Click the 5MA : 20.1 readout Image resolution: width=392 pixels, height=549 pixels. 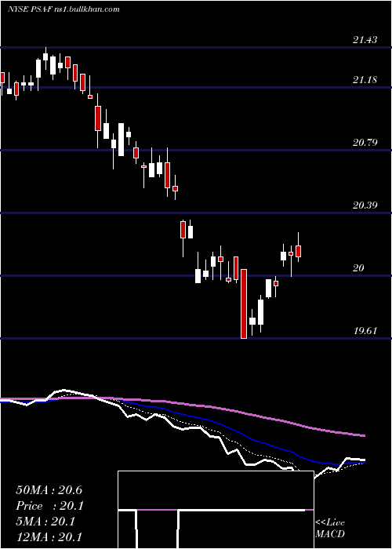pyautogui.click(x=45, y=522)
